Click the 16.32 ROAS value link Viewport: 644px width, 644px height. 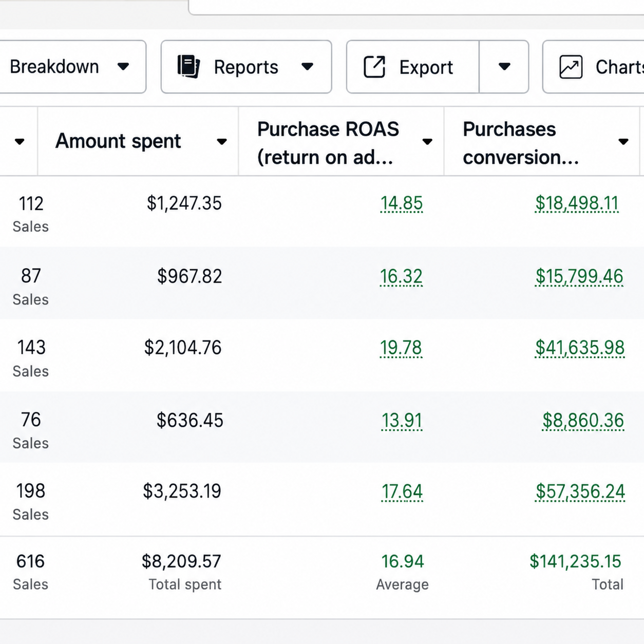coord(401,277)
